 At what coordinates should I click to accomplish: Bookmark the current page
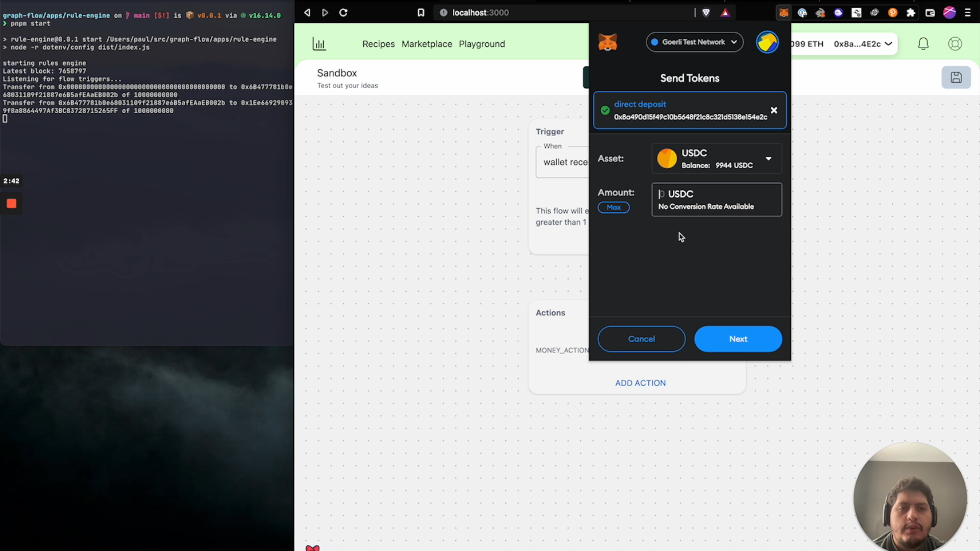(421, 13)
